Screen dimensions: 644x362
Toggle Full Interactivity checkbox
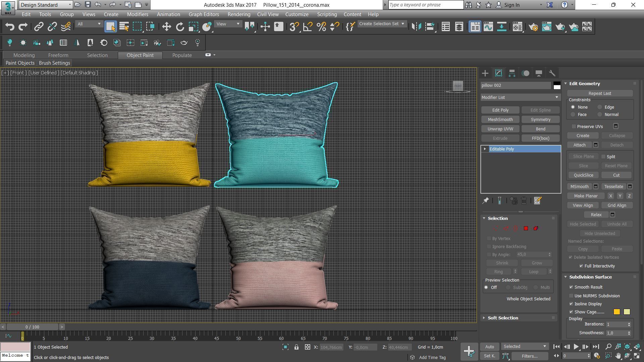pyautogui.click(x=581, y=266)
